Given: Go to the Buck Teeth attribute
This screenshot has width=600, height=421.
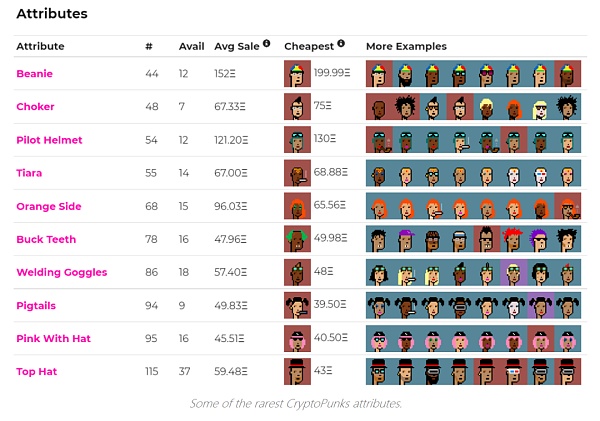Looking at the screenshot, I should 46,239.
